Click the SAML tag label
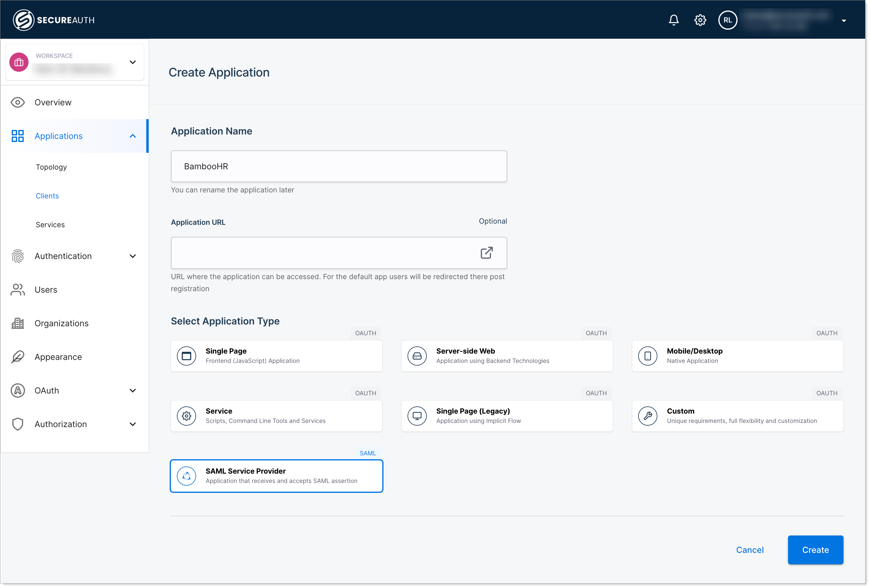Screen dimensions: 870x588 (x=368, y=453)
